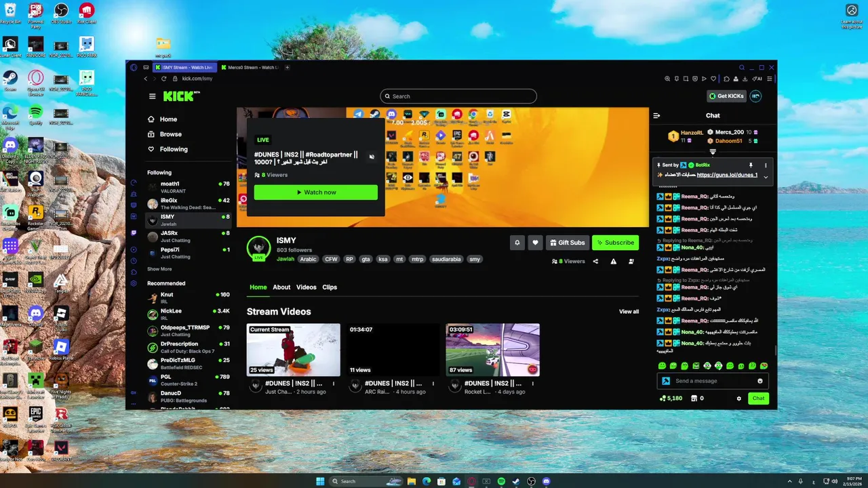Open options for the ARC Raiders video
This screenshot has height=488, width=868.
click(x=433, y=384)
